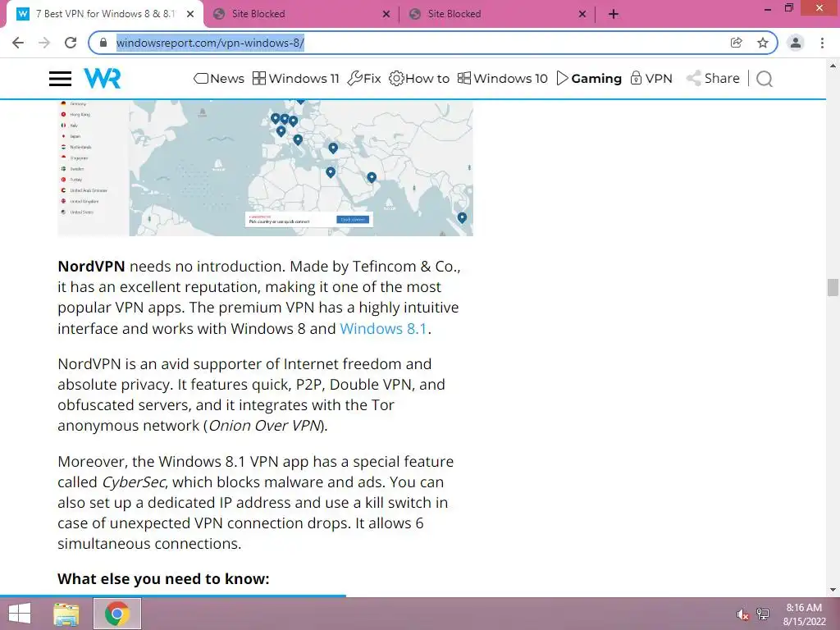Click the padlock site info icon
This screenshot has width=840, height=630.
click(104, 43)
